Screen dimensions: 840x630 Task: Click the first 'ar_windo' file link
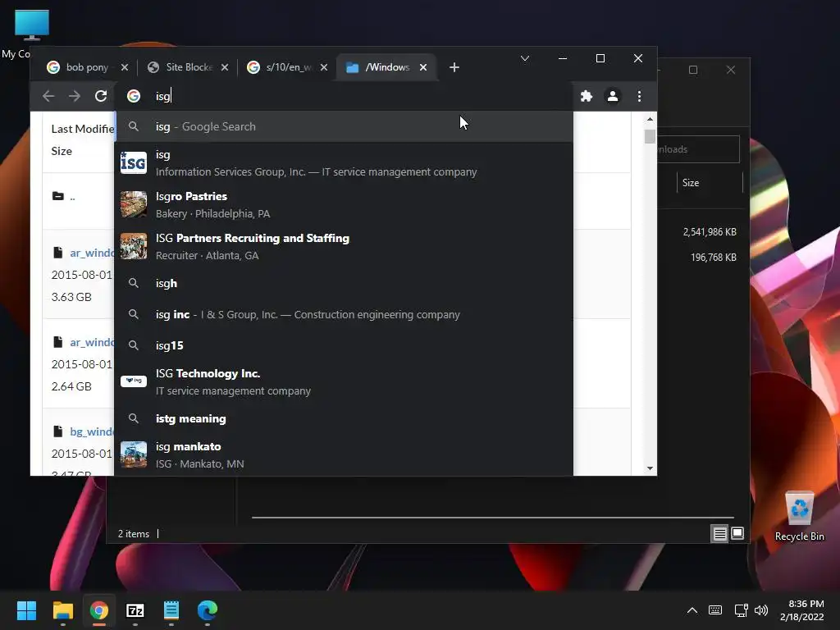92,253
